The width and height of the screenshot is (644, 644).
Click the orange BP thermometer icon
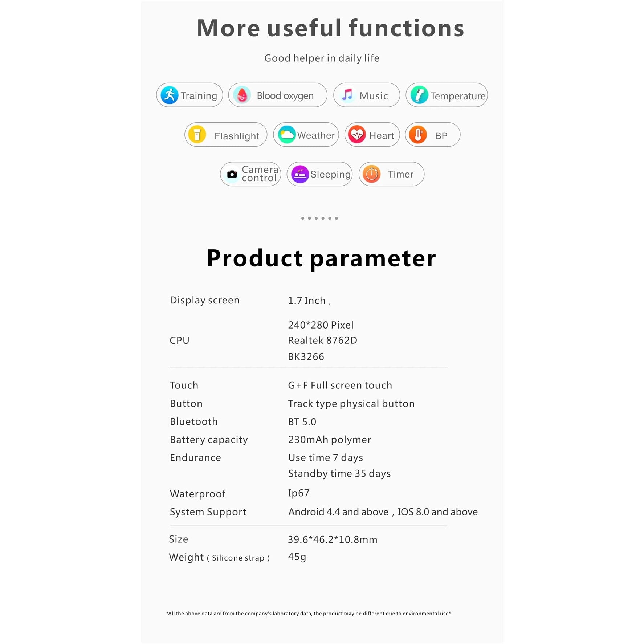click(418, 135)
